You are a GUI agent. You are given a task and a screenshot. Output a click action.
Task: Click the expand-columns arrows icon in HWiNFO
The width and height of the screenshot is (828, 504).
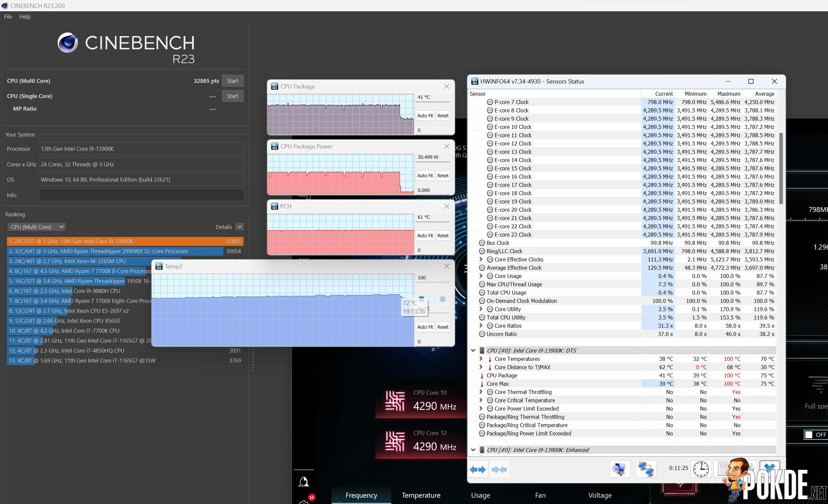[477, 470]
